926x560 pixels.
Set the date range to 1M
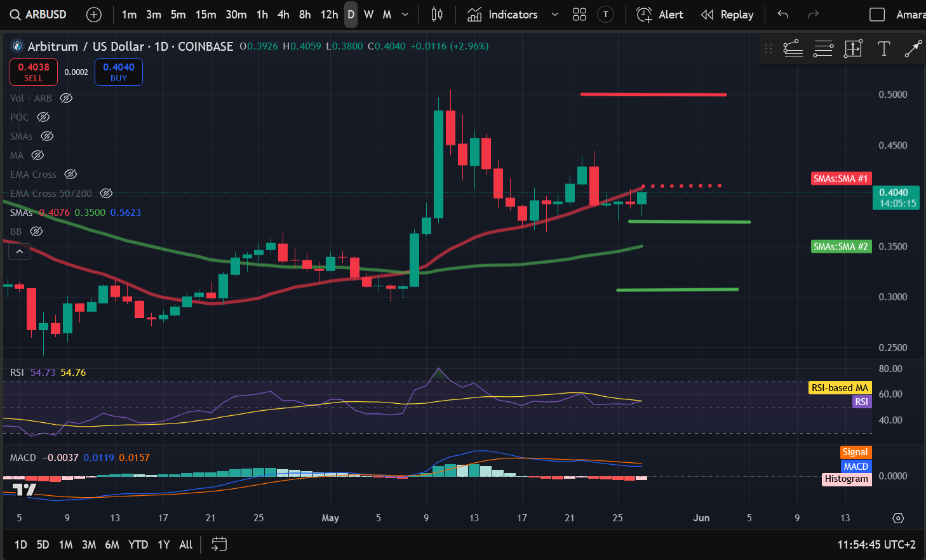tap(65, 545)
